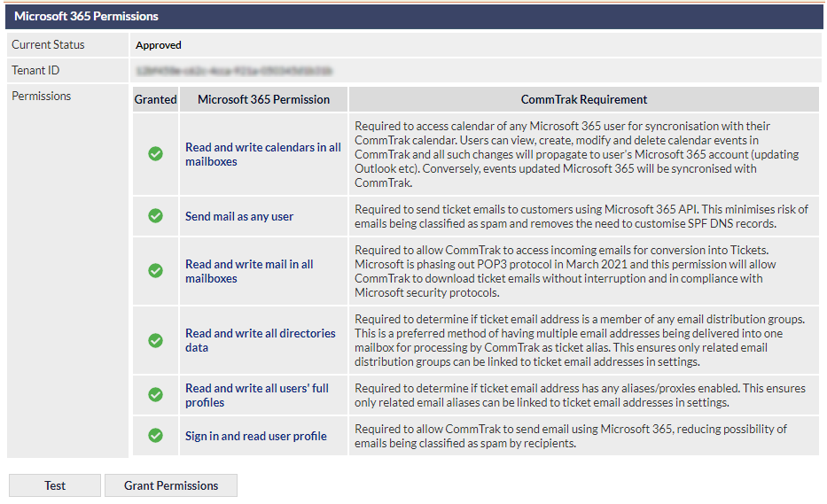Viewport: 827px width, 504px height.
Task: Click the calendar synchronisation requirement description
Action: pyautogui.click(x=577, y=154)
